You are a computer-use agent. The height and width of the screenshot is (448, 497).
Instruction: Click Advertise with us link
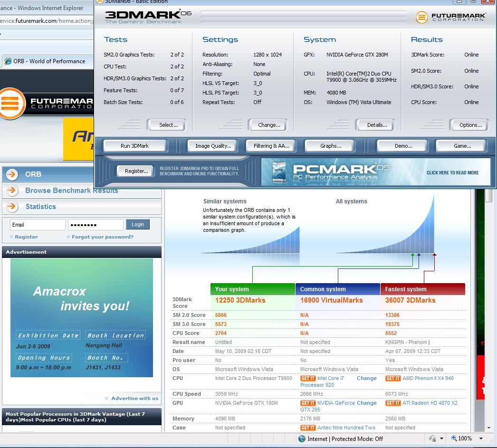134,398
